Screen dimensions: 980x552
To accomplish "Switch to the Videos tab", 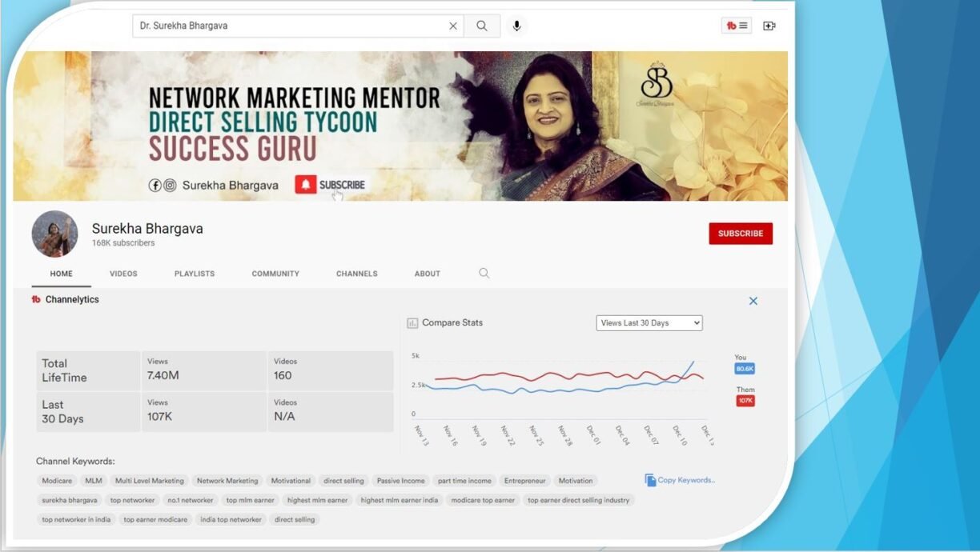I will [123, 274].
